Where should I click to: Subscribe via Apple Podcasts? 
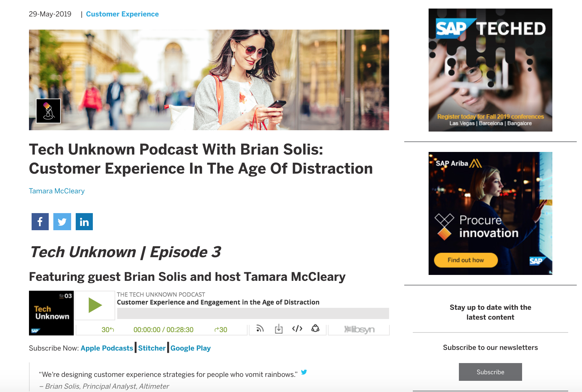pyautogui.click(x=107, y=348)
